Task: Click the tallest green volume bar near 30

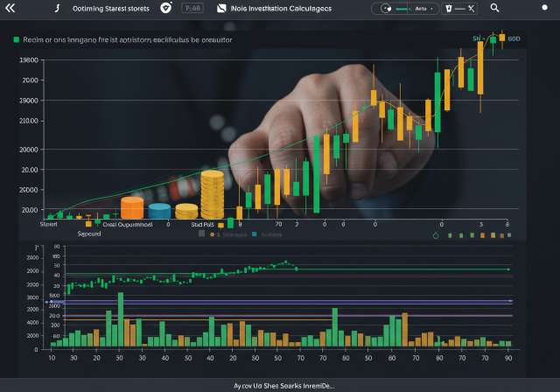Action: 120,320
